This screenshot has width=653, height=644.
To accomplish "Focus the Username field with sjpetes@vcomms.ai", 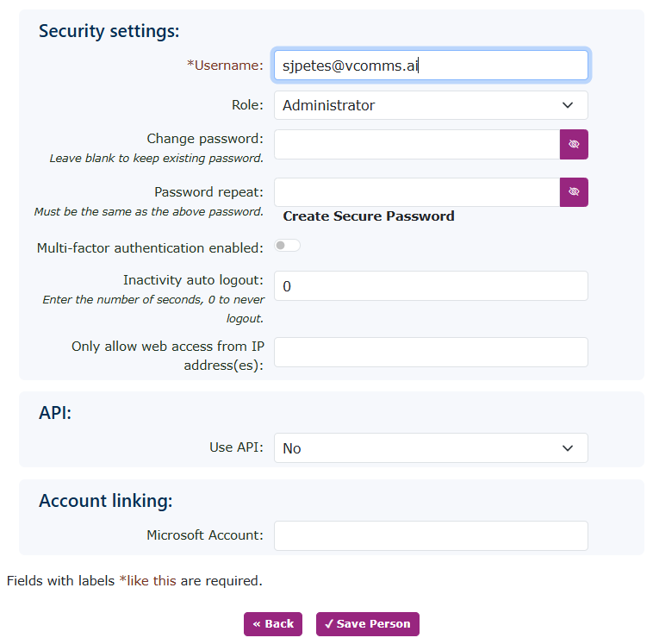I will click(x=431, y=65).
